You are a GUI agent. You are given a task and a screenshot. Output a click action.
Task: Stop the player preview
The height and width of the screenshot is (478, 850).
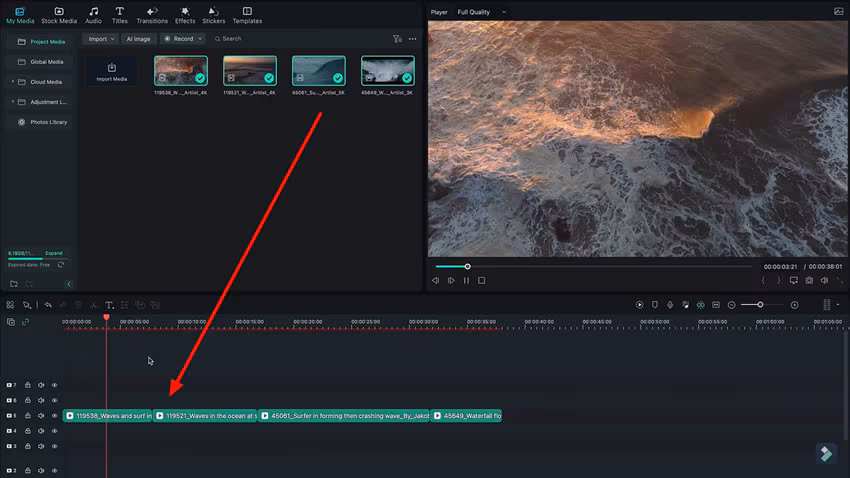(x=481, y=281)
